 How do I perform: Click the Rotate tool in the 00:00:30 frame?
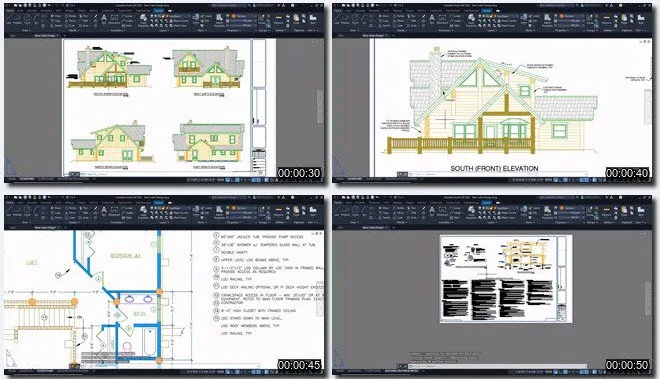pos(72,16)
